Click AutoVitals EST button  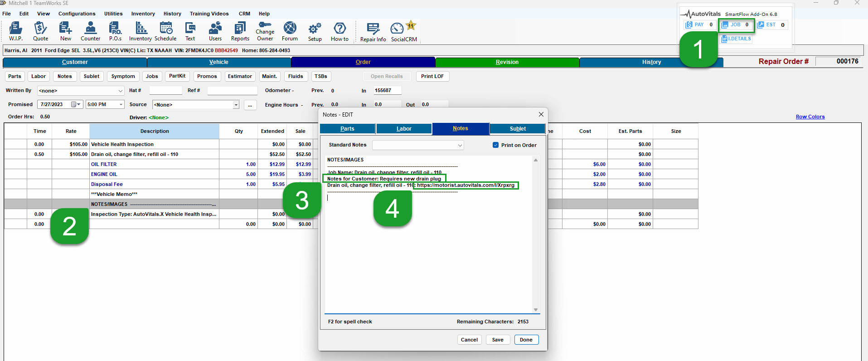[x=771, y=25]
